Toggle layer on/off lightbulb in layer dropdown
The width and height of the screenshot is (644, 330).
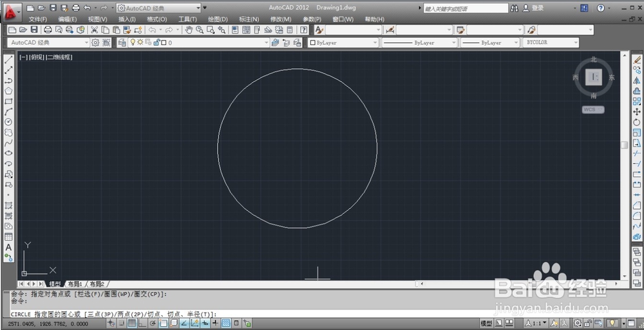point(133,42)
